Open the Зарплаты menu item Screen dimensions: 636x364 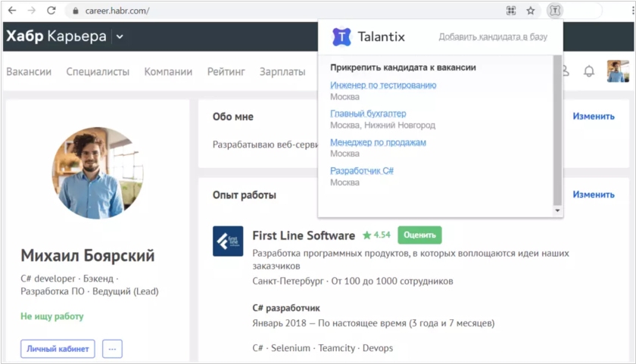pos(282,72)
